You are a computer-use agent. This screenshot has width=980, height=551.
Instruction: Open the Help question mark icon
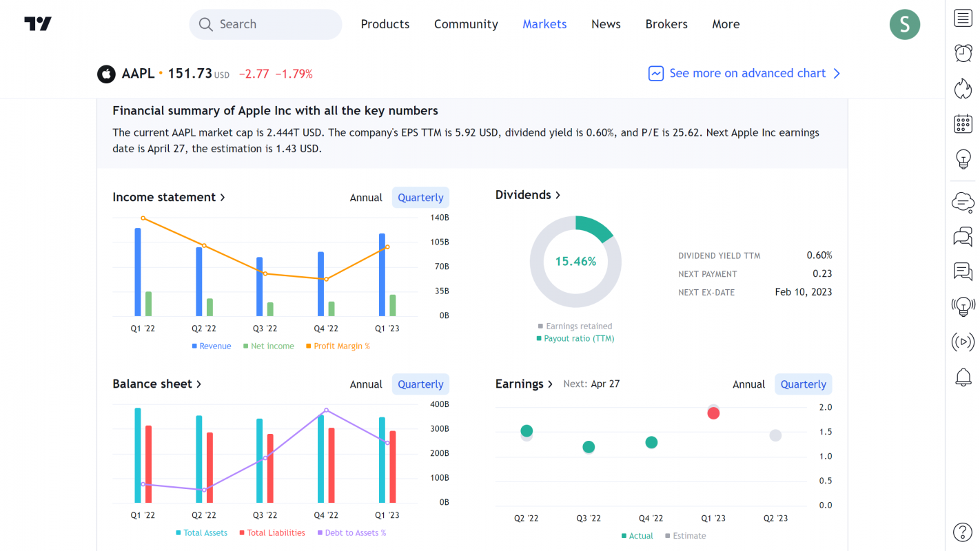pos(963,532)
